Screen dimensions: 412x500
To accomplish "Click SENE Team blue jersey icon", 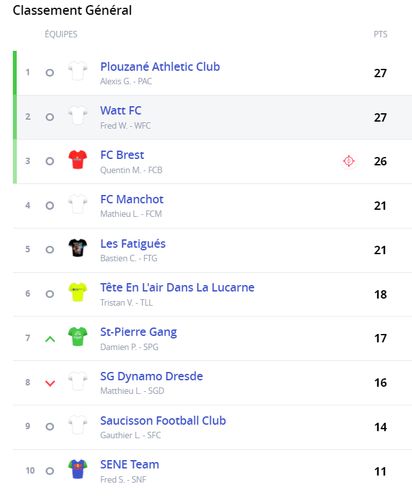I will tap(78, 469).
